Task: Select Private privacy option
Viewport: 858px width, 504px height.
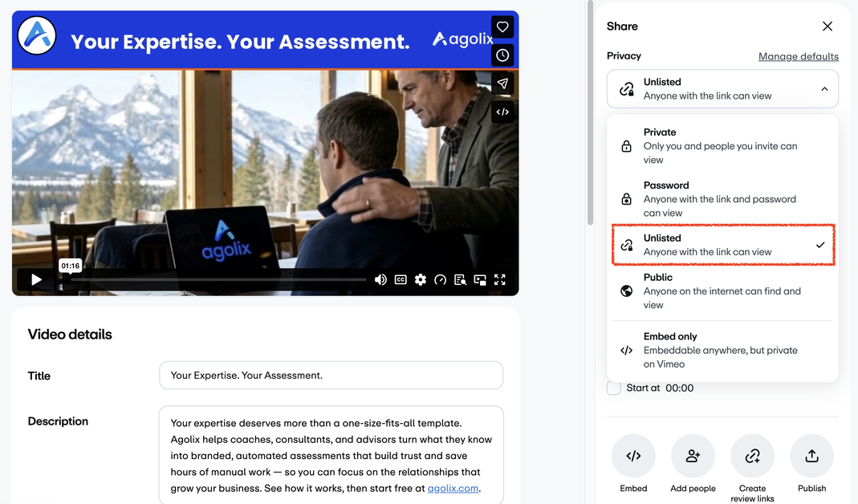Action: tap(722, 146)
